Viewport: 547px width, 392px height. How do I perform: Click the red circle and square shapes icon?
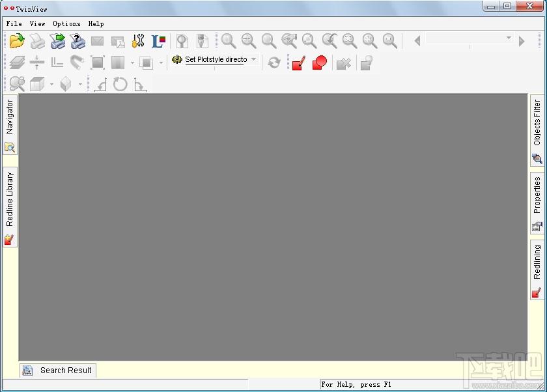(320, 63)
